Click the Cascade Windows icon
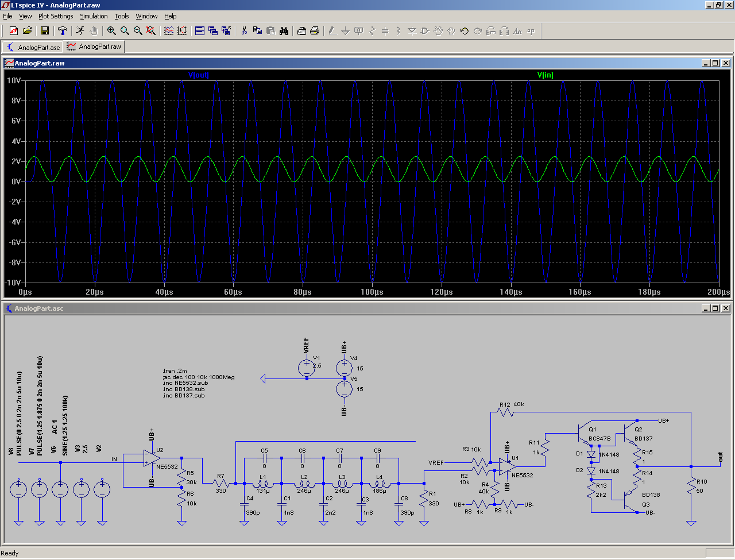 [213, 30]
